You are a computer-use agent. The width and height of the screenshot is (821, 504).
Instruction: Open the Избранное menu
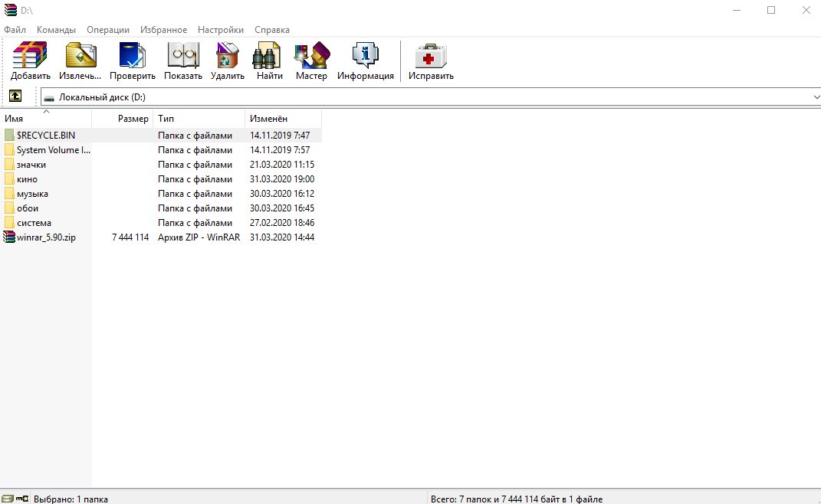(163, 30)
